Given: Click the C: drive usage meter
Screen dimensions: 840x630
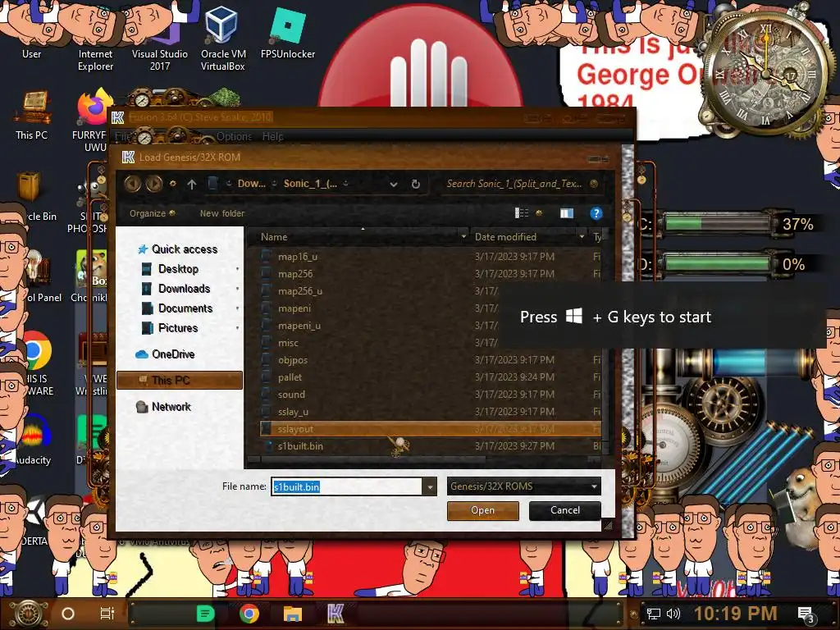Looking at the screenshot, I should coord(718,223).
